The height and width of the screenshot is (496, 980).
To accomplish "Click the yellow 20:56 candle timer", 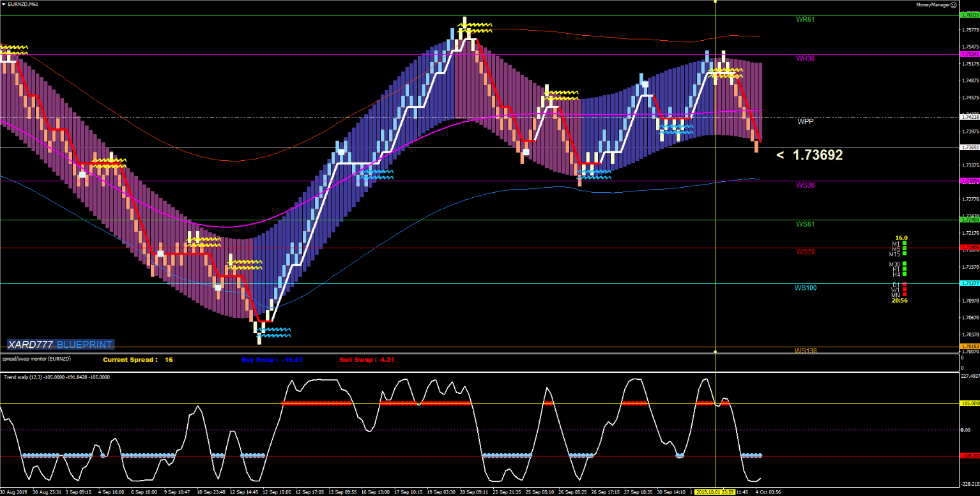I will pyautogui.click(x=900, y=301).
